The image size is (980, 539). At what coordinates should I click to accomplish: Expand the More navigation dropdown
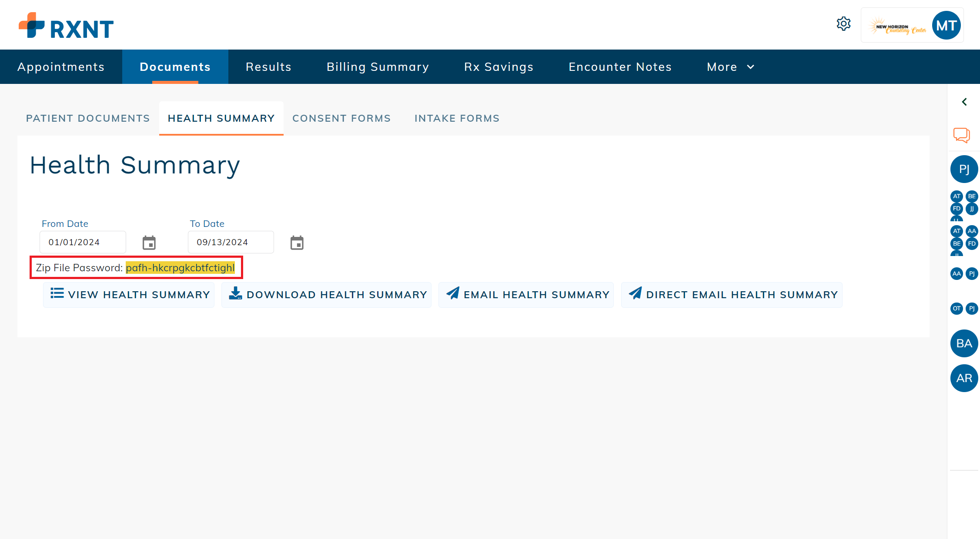click(730, 67)
